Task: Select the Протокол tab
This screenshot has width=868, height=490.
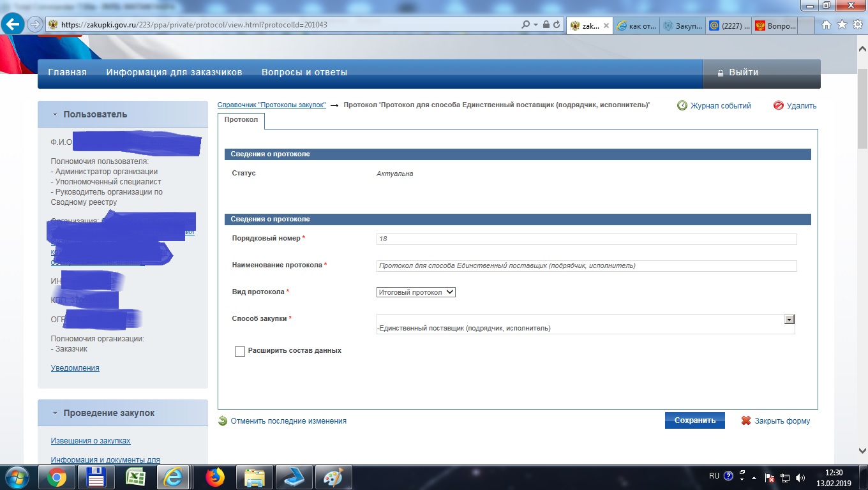Action: coord(241,120)
